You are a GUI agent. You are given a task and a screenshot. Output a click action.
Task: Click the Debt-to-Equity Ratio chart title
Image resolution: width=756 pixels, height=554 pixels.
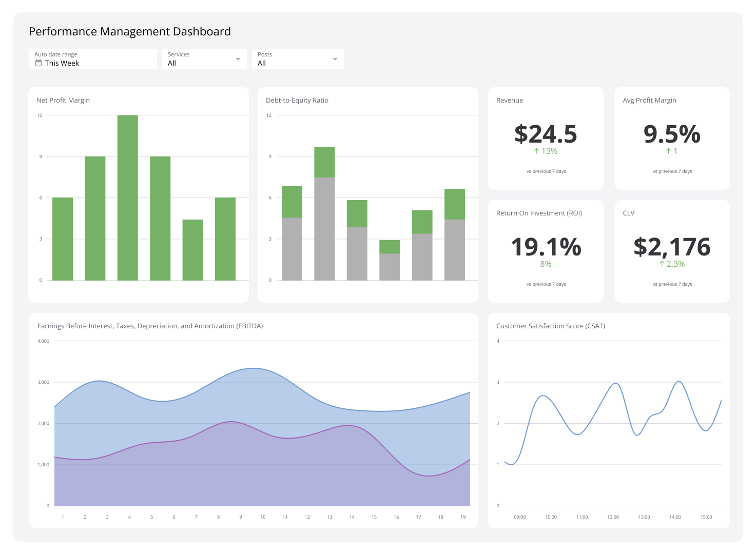[x=297, y=100]
